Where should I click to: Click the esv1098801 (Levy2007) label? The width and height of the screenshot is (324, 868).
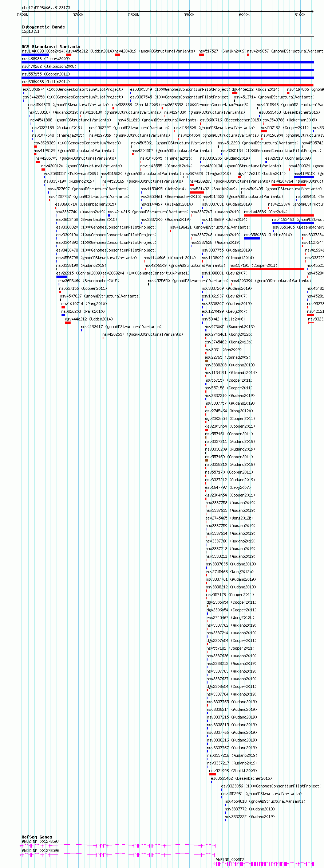click(x=225, y=273)
